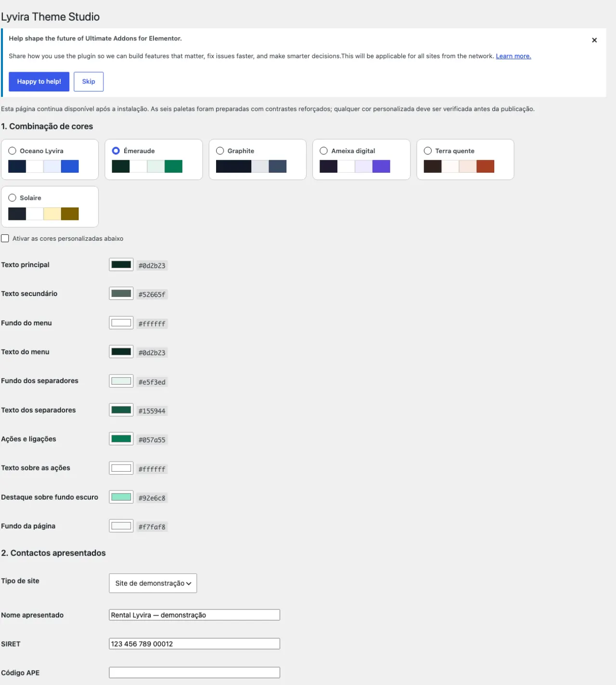Viewport: 616px width, 685px height.
Task: Click the green accent swatch in Émeraude card
Action: tap(174, 166)
